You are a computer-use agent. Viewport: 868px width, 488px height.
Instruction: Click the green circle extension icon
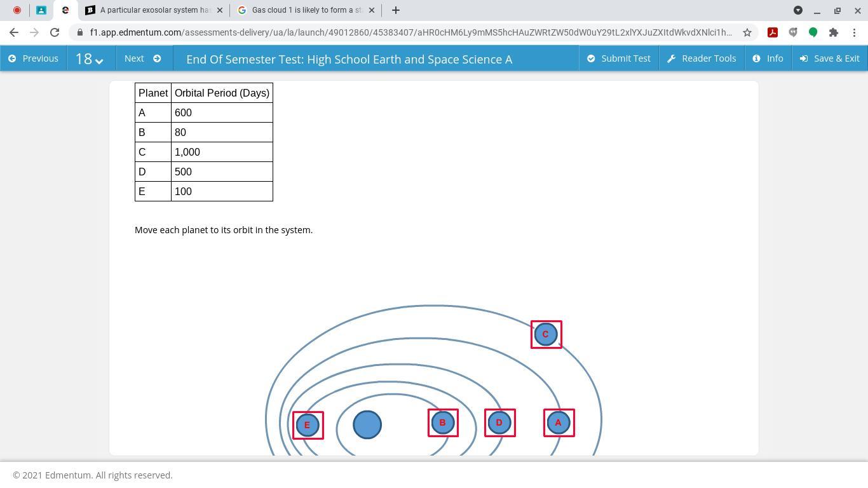(813, 32)
